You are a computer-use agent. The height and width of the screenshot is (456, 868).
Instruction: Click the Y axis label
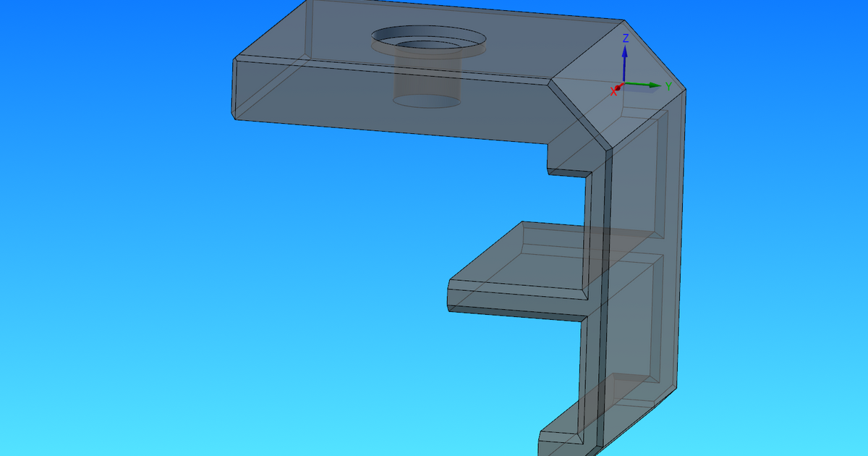click(668, 85)
